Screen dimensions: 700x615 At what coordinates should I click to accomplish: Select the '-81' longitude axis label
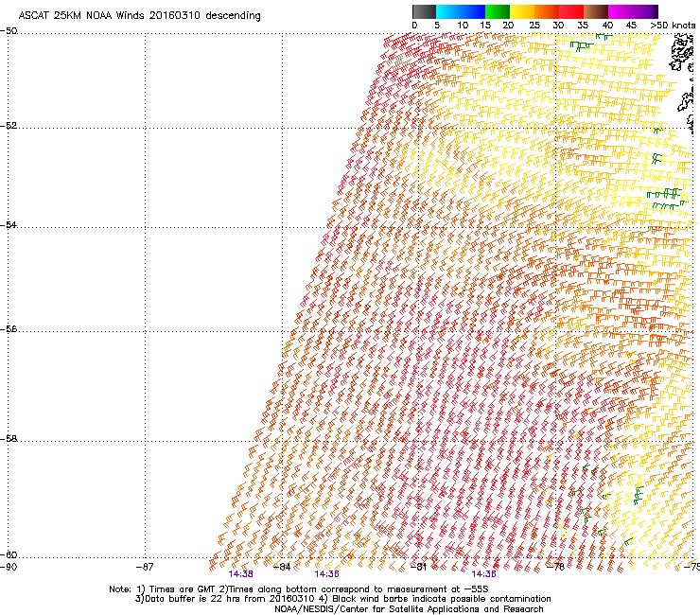point(418,567)
